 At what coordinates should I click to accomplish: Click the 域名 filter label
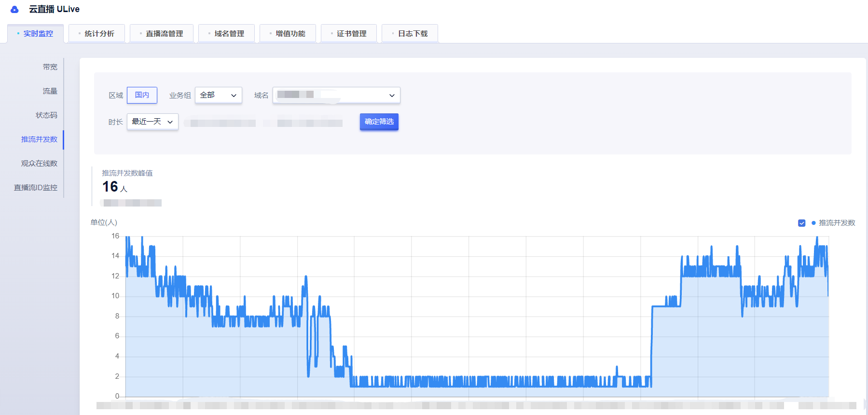[261, 96]
